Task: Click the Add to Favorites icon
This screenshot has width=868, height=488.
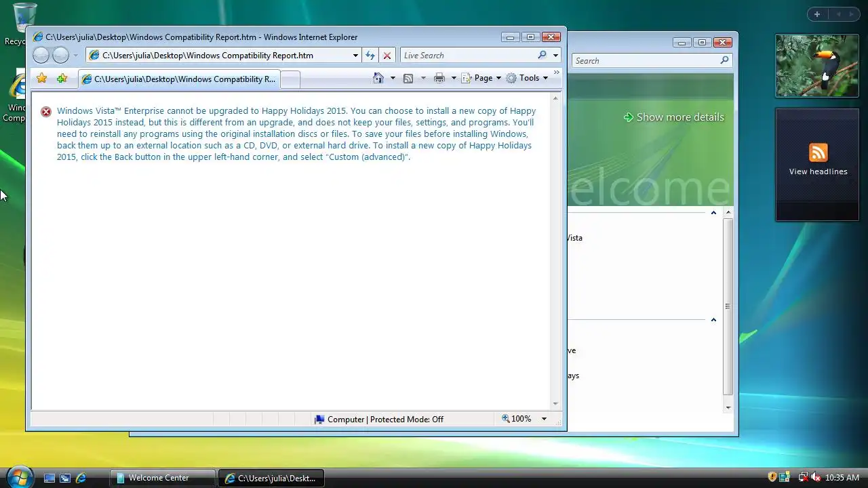Action: coord(62,79)
